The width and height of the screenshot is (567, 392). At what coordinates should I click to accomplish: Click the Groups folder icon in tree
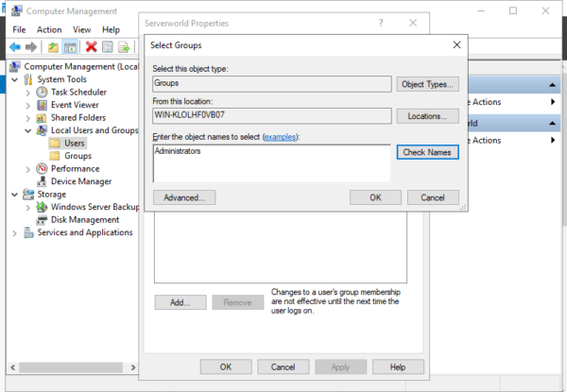55,156
